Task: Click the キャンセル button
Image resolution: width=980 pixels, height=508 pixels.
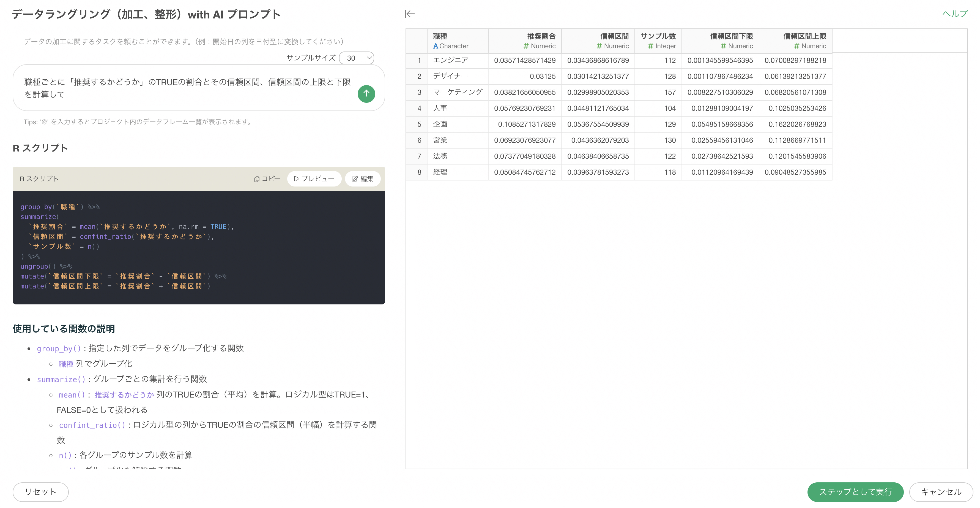Action: pyautogui.click(x=941, y=492)
